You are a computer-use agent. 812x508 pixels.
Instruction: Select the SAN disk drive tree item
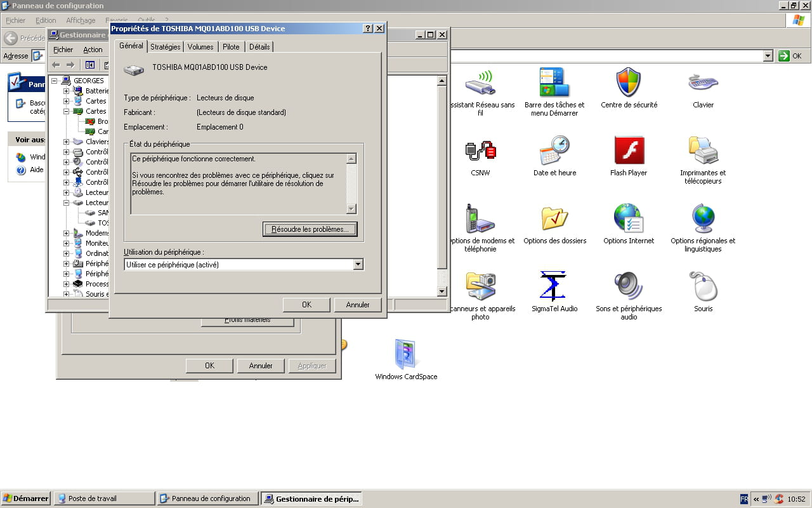[x=103, y=213]
